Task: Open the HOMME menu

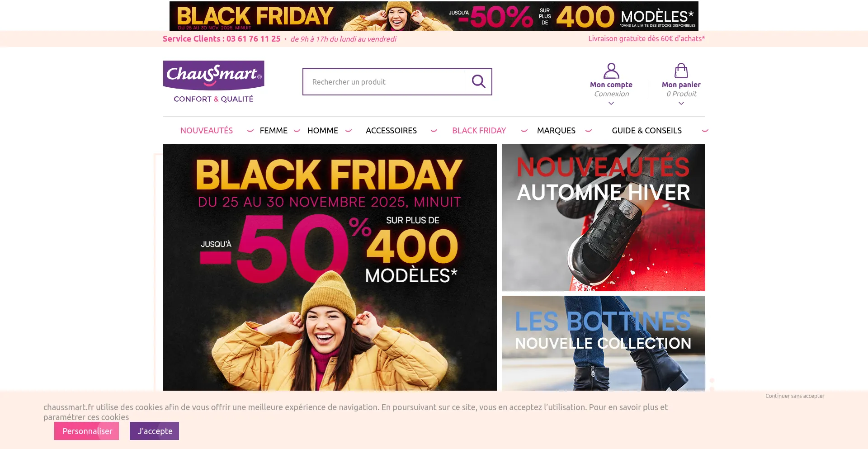Action: click(323, 131)
